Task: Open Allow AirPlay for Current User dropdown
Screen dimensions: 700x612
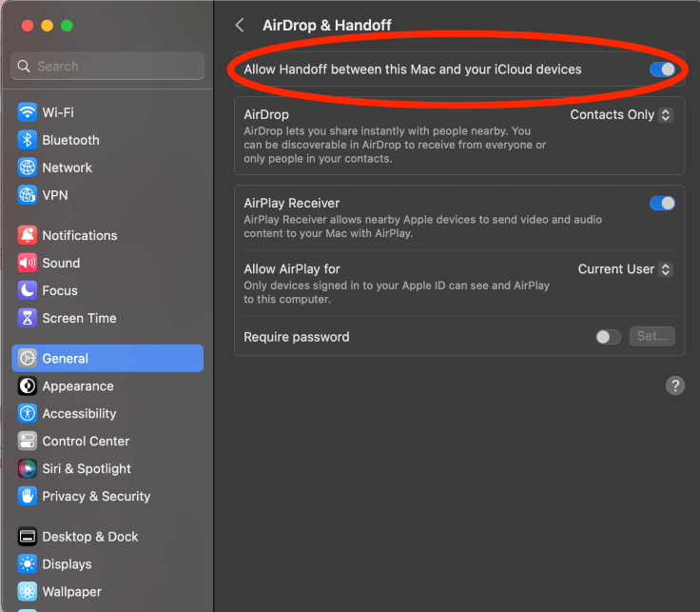Action: [625, 269]
